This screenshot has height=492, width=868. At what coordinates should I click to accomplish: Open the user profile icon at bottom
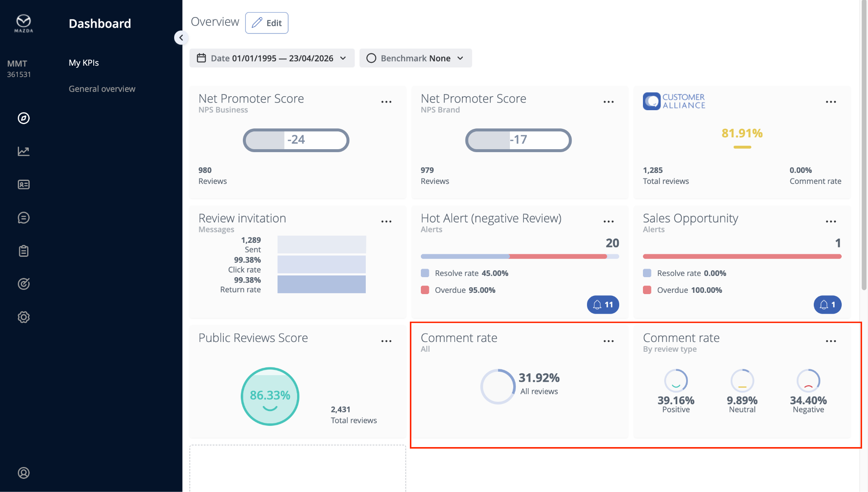[x=24, y=473]
